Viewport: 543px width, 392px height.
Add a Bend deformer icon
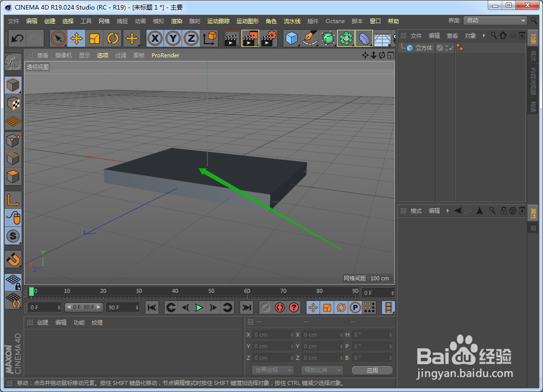pos(364,38)
